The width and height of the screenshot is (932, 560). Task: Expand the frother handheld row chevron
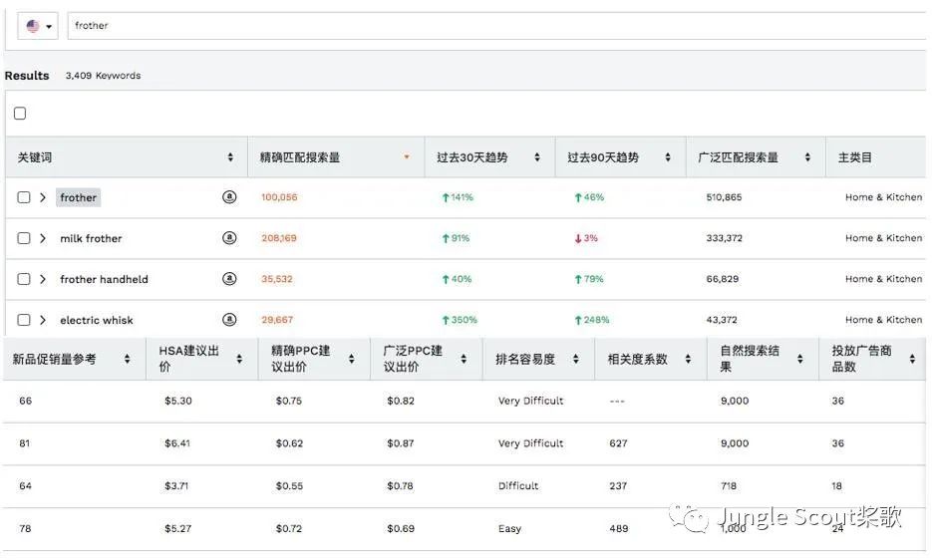point(43,279)
